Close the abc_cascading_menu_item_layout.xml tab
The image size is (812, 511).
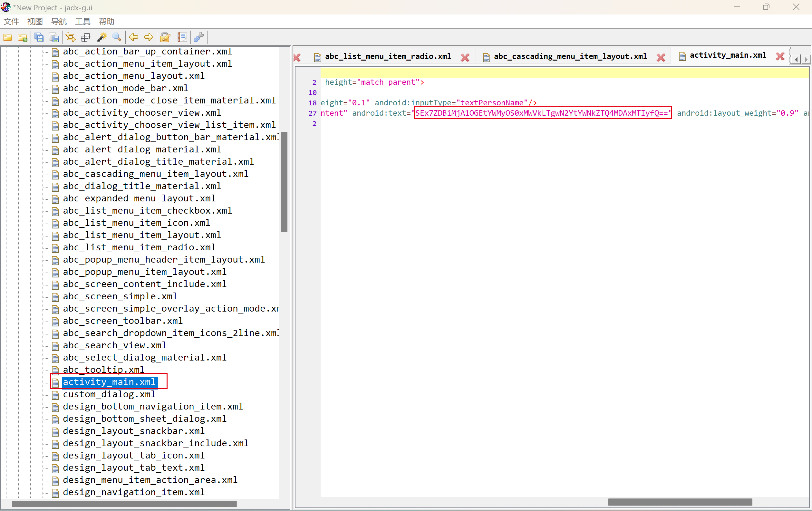pos(661,57)
